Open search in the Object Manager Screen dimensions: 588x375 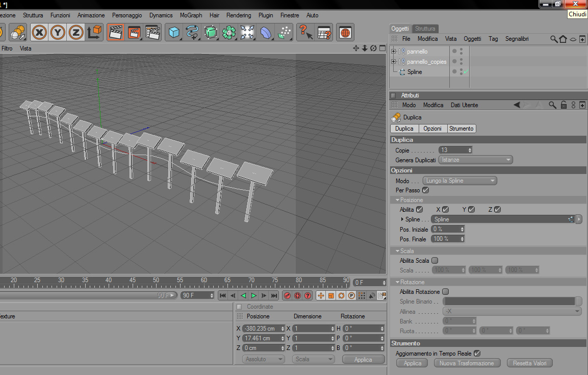click(x=553, y=39)
